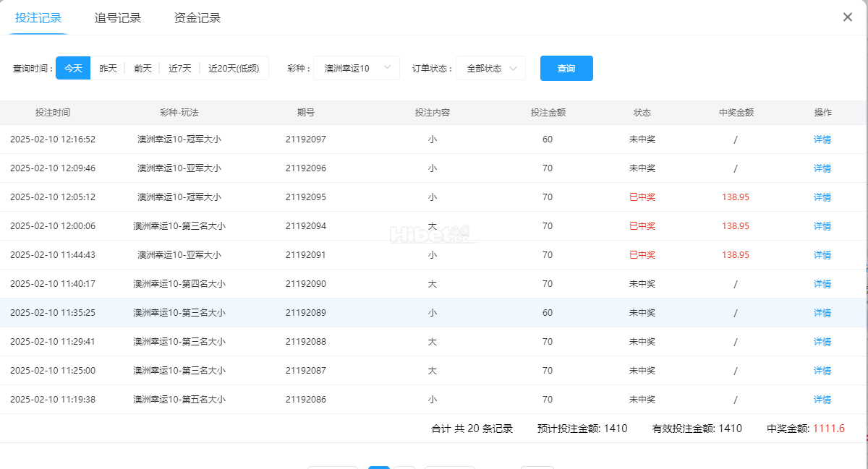Click the 投注内容 column header
Image resolution: width=868 pixels, height=469 pixels.
(433, 113)
